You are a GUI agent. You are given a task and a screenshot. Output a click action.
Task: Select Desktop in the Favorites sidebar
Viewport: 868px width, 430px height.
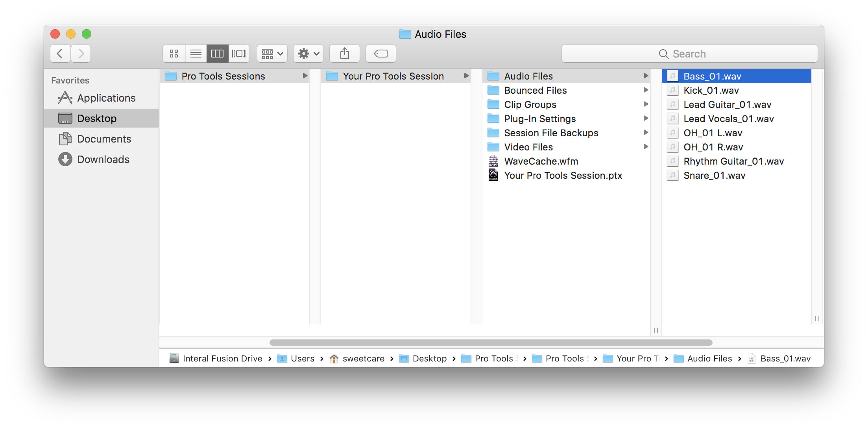[97, 118]
